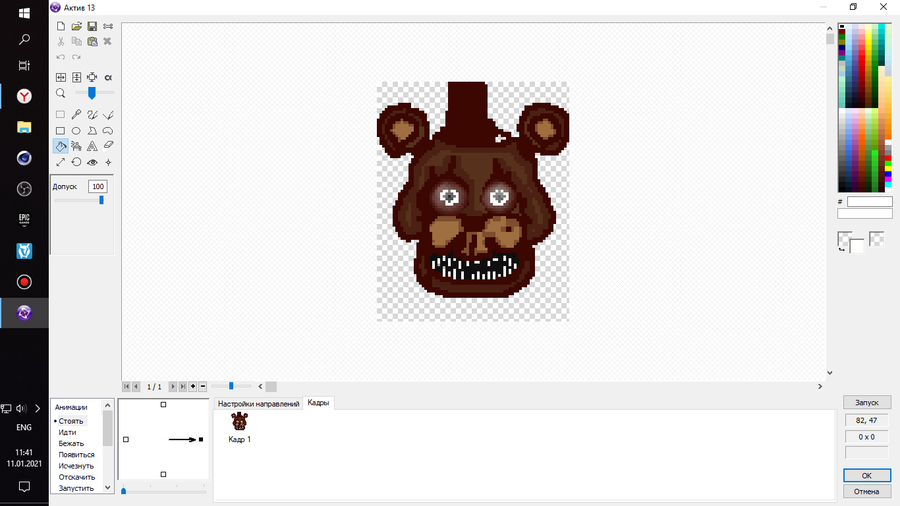Select the freeform shape tool
This screenshot has width=900, height=506.
pos(108,131)
